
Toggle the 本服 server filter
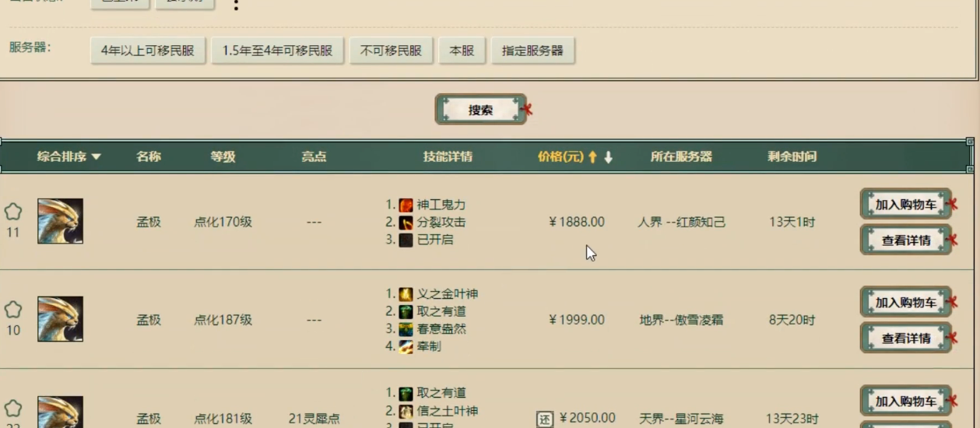(x=462, y=51)
